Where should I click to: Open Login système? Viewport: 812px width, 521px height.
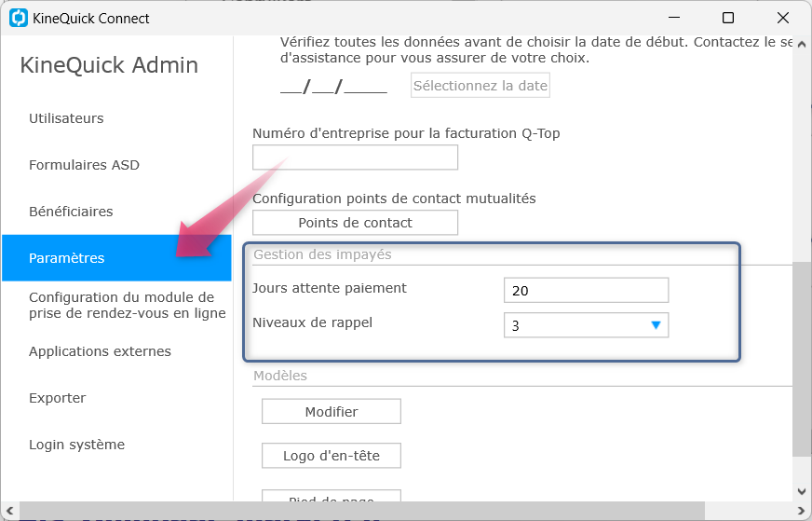click(76, 445)
